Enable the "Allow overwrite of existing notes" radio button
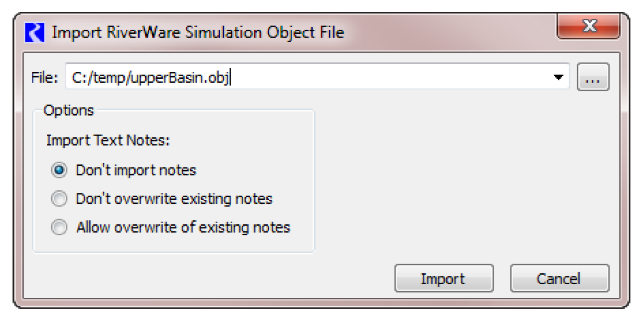The height and width of the screenshot is (315, 644). (x=59, y=227)
